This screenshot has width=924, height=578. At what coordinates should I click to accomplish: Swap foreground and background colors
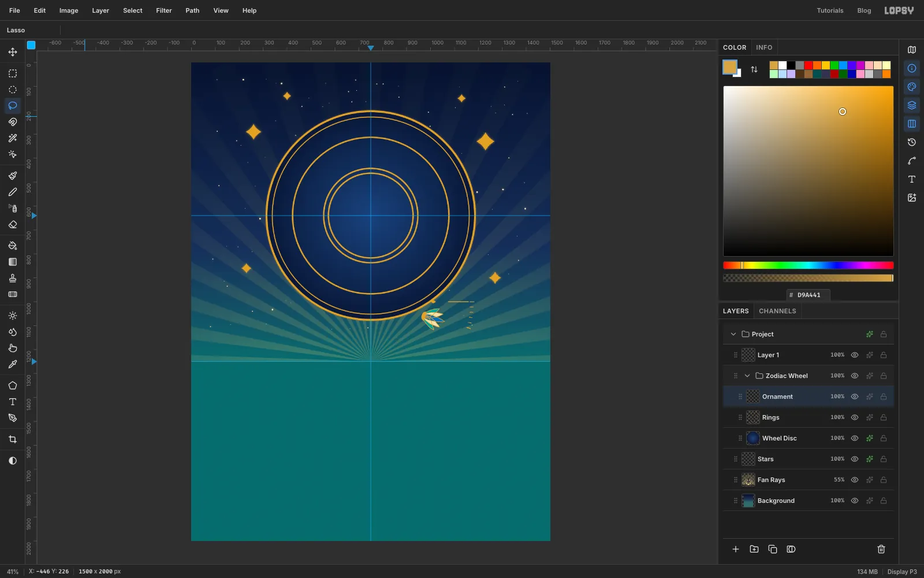click(754, 69)
